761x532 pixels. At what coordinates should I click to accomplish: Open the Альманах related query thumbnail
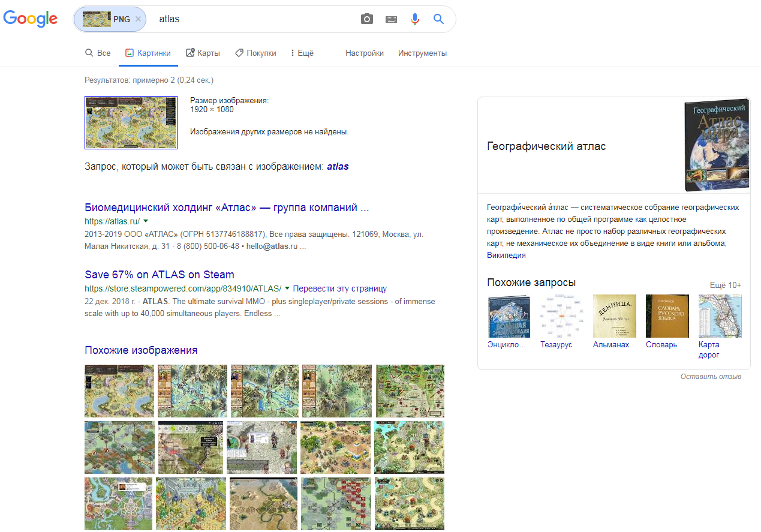(x=615, y=316)
